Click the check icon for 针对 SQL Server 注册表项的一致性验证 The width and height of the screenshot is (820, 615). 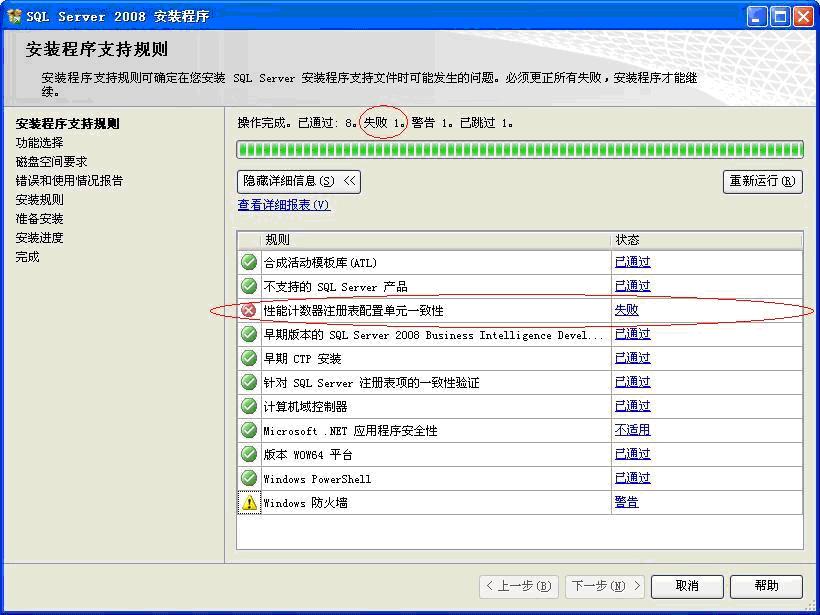249,382
